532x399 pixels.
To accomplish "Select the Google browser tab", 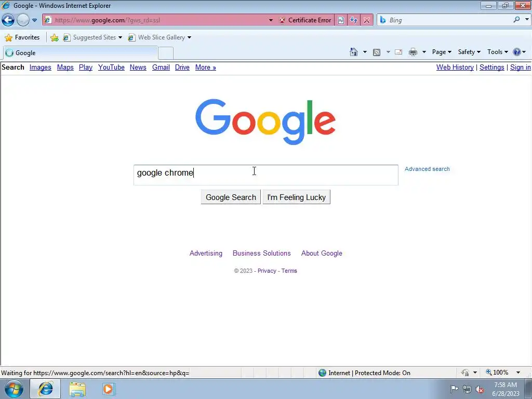I will 81,53.
